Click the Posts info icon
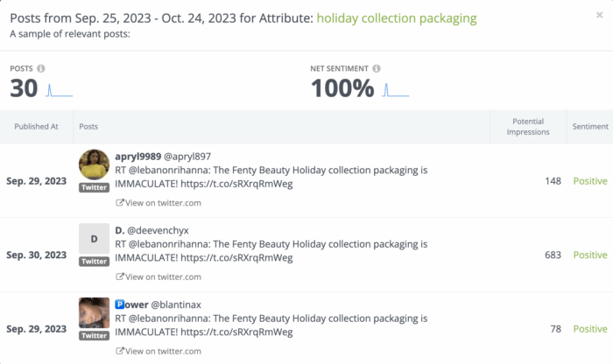Image resolution: width=613 pixels, height=364 pixels. coord(40,68)
